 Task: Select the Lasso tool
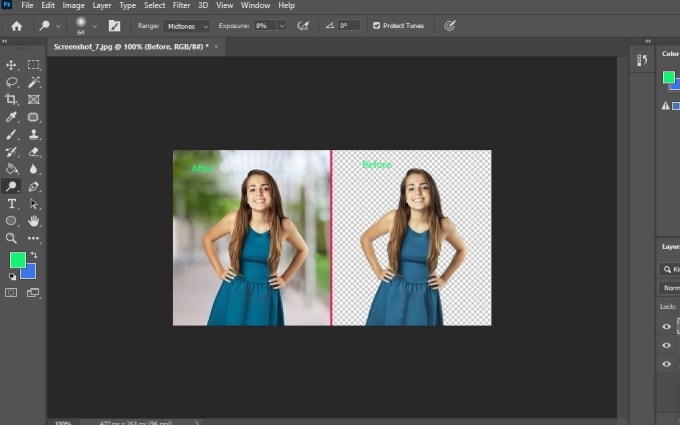[x=11, y=82]
